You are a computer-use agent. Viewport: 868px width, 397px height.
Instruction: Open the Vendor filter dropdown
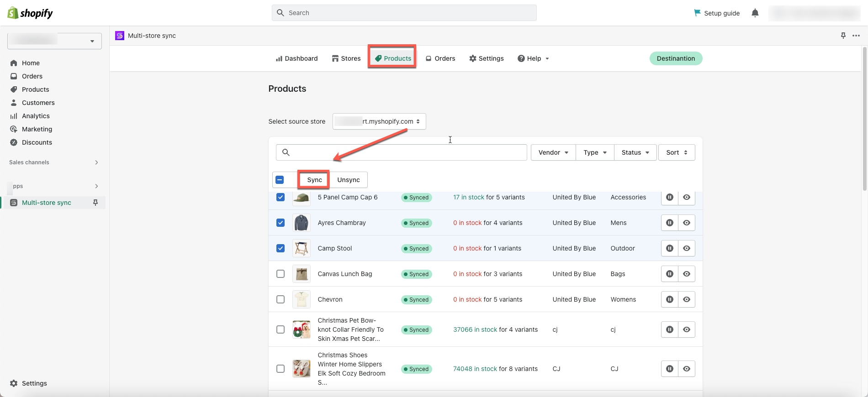553,152
